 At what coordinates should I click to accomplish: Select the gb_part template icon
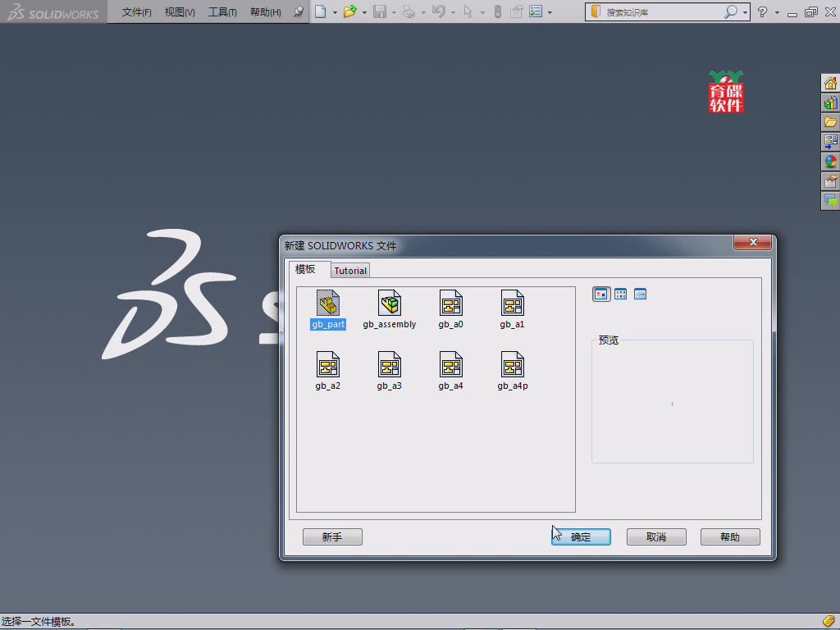point(328,309)
